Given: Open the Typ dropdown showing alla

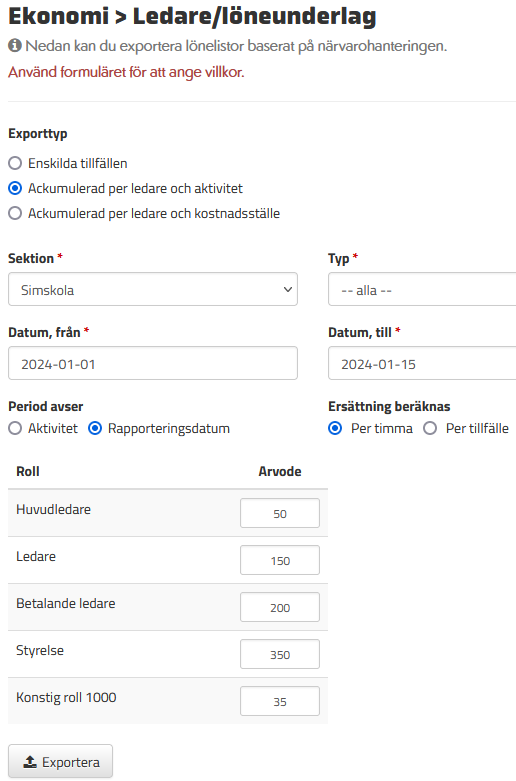Looking at the screenshot, I should click(x=422, y=289).
